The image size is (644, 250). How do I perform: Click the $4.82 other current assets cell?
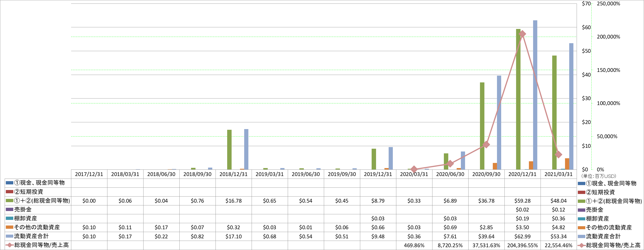tap(558, 227)
